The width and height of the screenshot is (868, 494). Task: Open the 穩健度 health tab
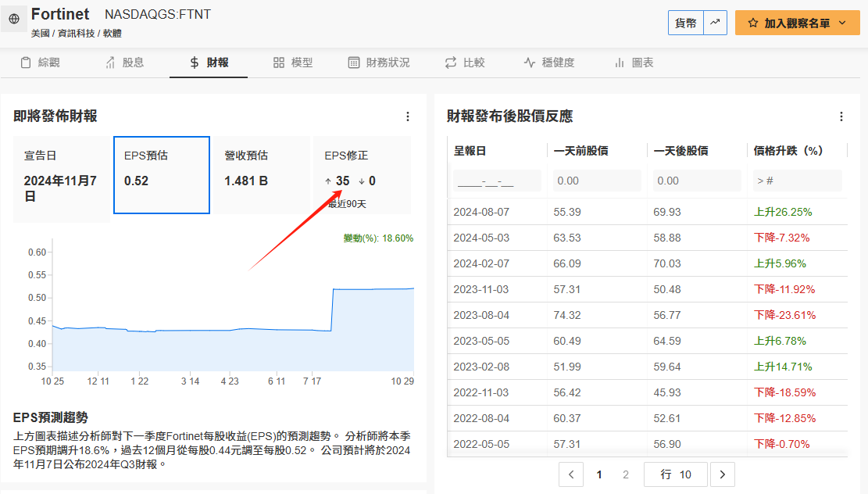[549, 63]
